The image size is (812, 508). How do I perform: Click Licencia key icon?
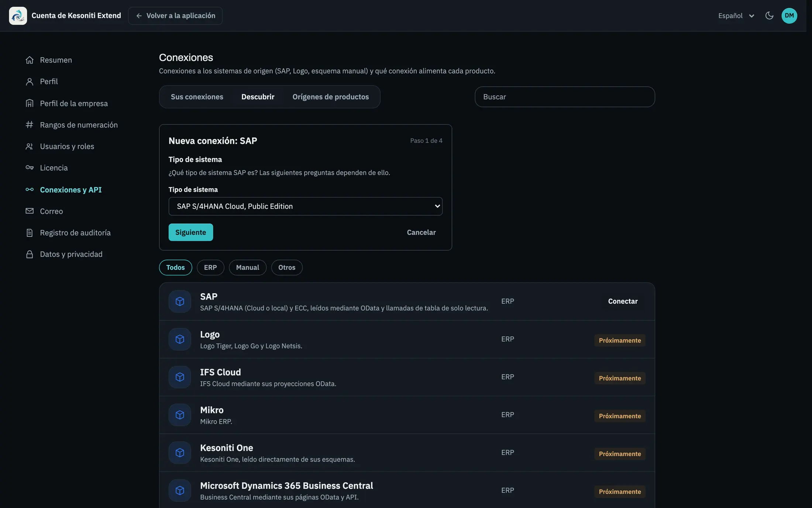[x=30, y=168]
